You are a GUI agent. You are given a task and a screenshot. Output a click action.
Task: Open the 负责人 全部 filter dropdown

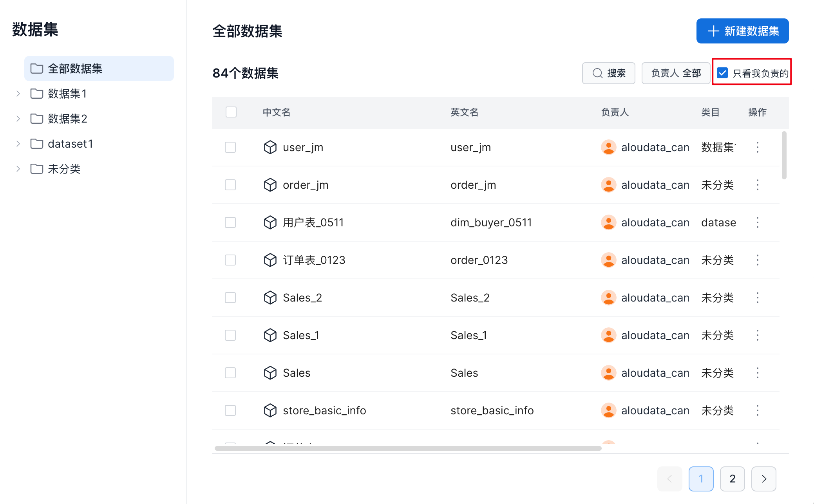tap(676, 73)
